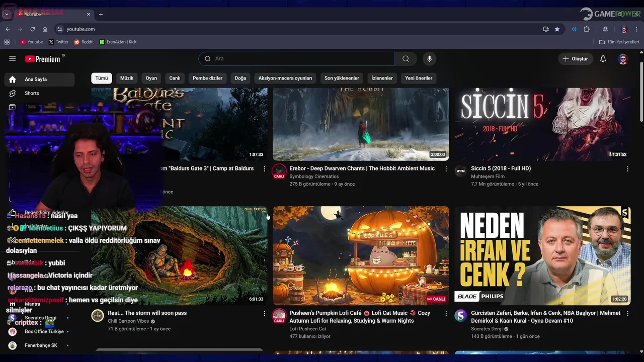
Task: Open browser extensions puzzle icon
Action: 587,29
